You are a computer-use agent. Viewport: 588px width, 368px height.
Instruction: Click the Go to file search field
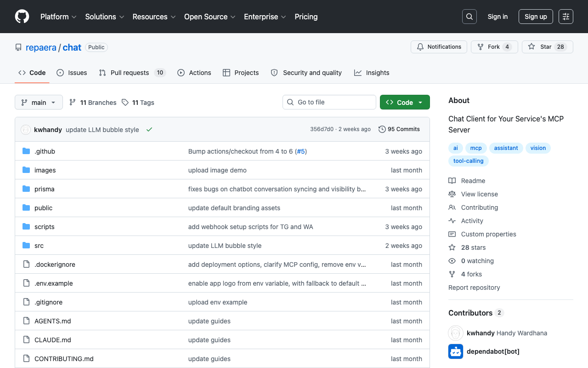[x=329, y=102]
